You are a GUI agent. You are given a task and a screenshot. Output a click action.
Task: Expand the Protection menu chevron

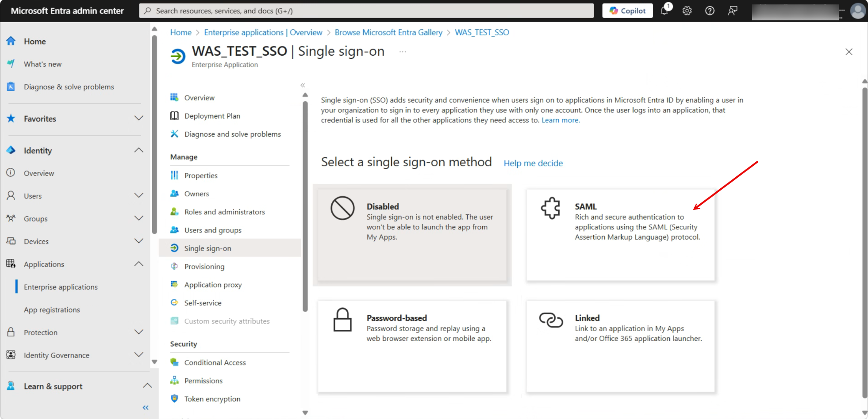(138, 332)
